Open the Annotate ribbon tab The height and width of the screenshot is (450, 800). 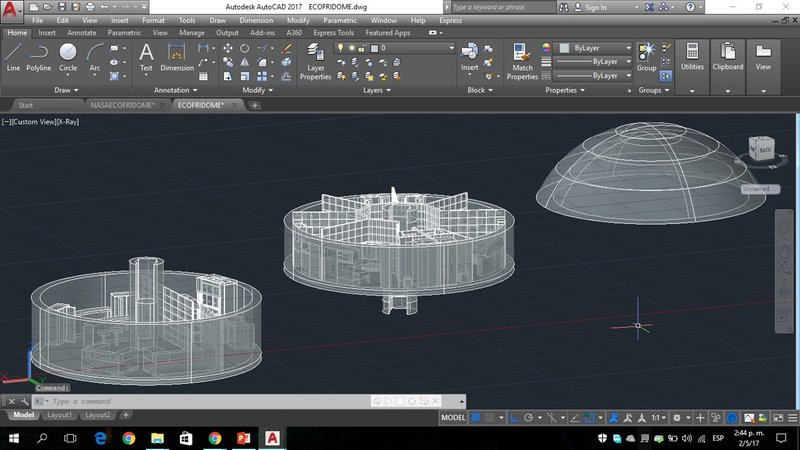coord(81,32)
